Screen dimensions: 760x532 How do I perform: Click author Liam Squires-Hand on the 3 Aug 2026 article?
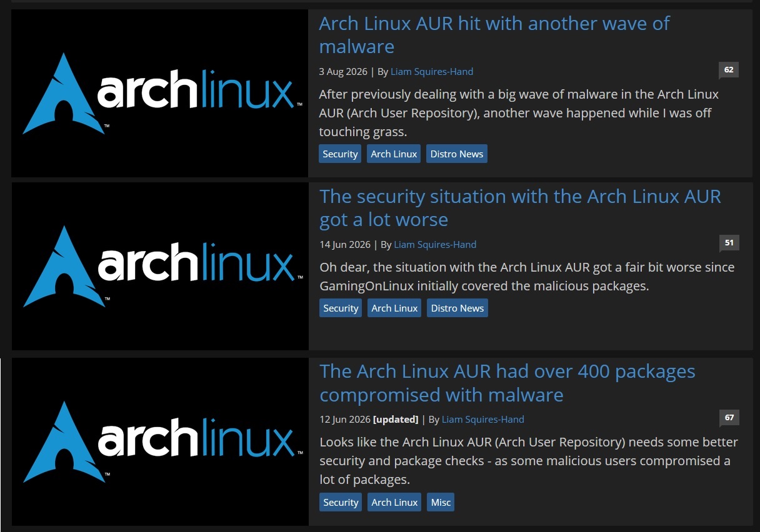coord(432,71)
